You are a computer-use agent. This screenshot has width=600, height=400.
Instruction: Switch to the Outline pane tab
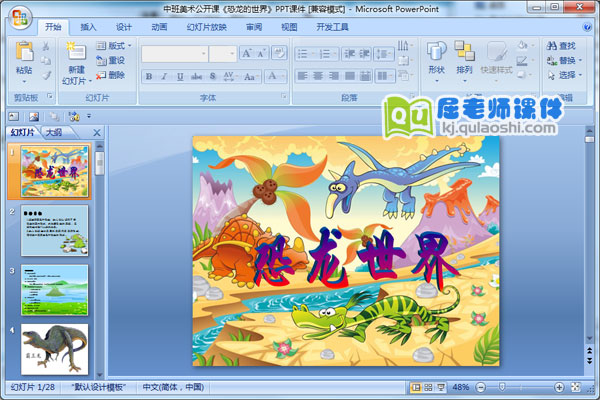(54, 132)
